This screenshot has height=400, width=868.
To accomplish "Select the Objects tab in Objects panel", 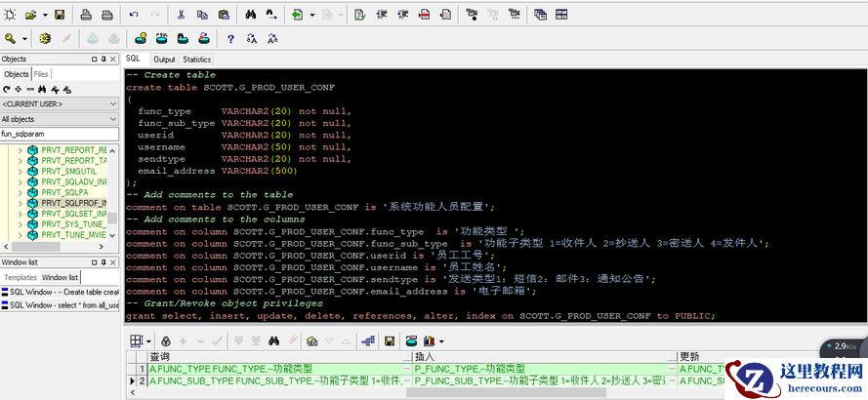I will pos(16,74).
